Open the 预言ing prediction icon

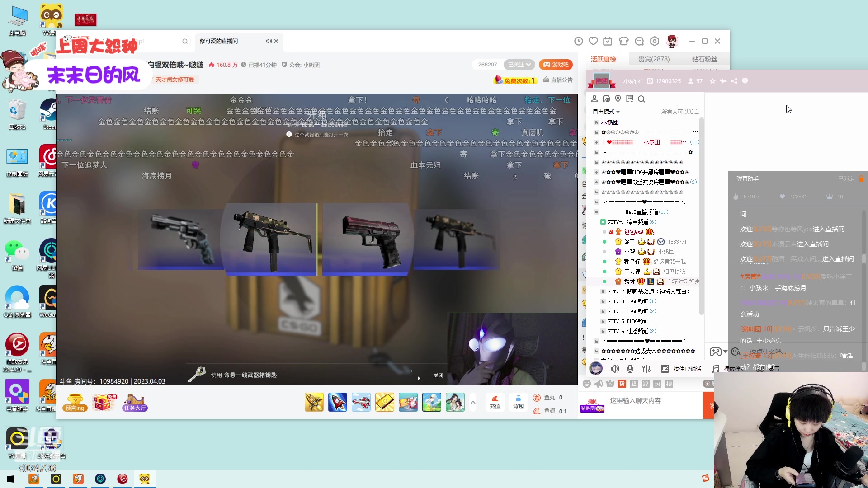coord(75,402)
